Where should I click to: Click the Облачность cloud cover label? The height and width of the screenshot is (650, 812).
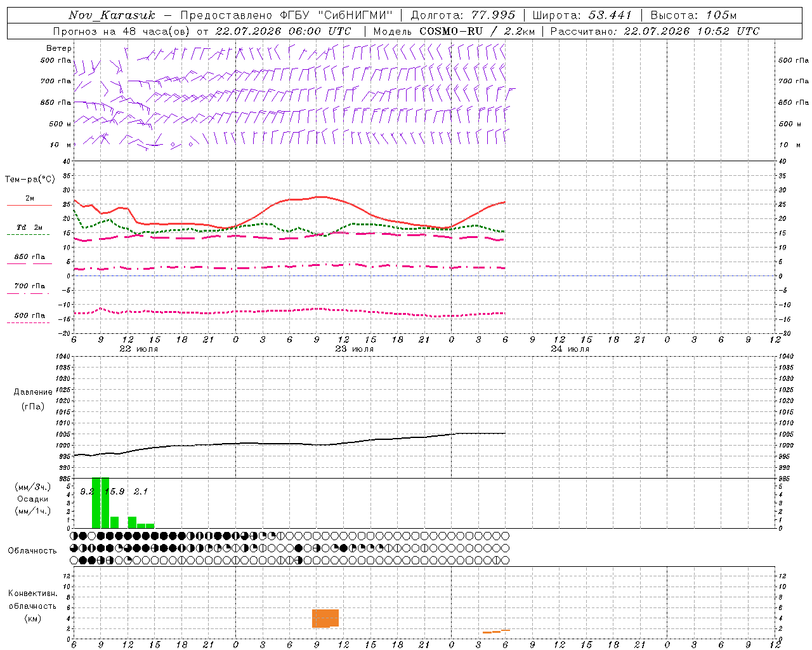point(32,550)
